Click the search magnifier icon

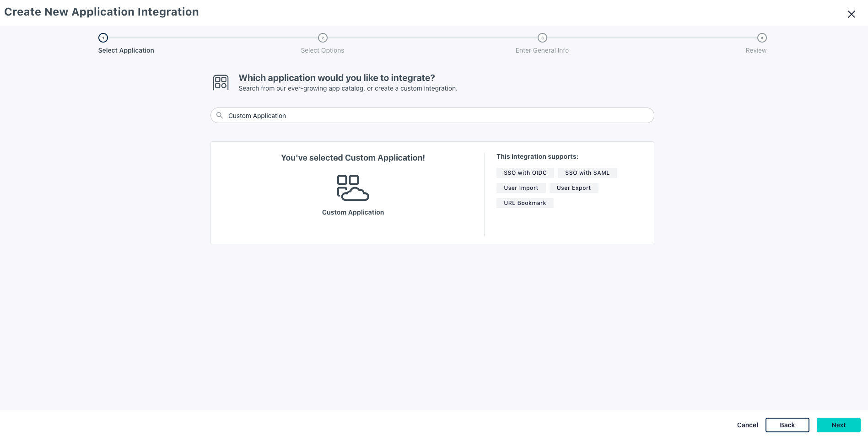[x=220, y=115]
